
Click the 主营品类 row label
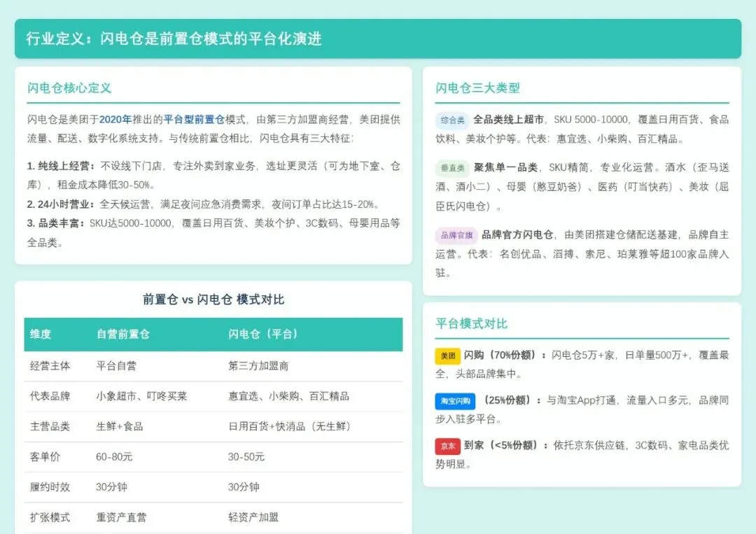pyautogui.click(x=50, y=426)
